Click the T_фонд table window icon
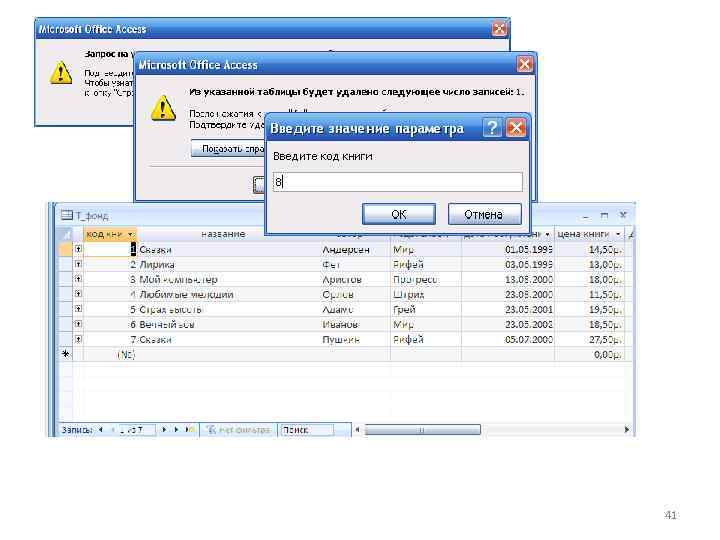The height and width of the screenshot is (540, 720). click(x=67, y=215)
